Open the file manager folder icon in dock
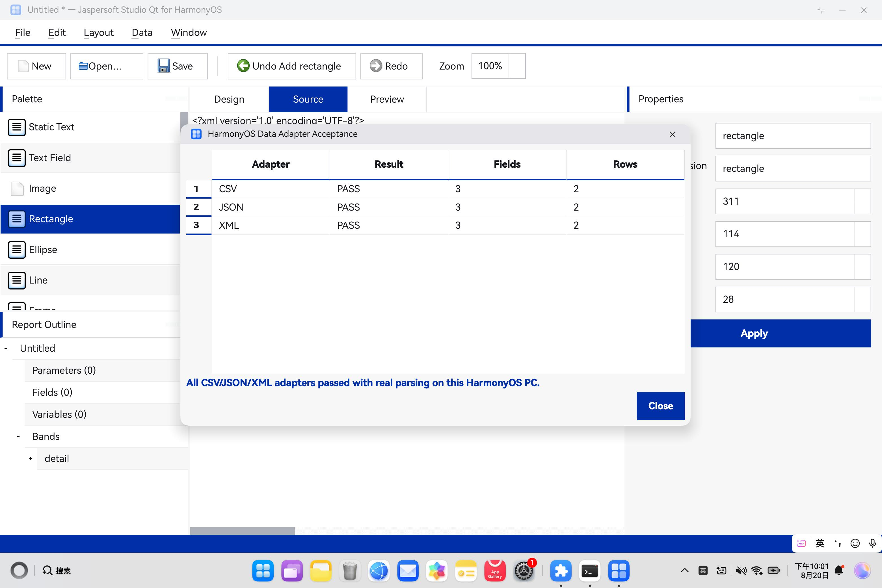Viewport: 882px width, 588px height. tap(321, 571)
